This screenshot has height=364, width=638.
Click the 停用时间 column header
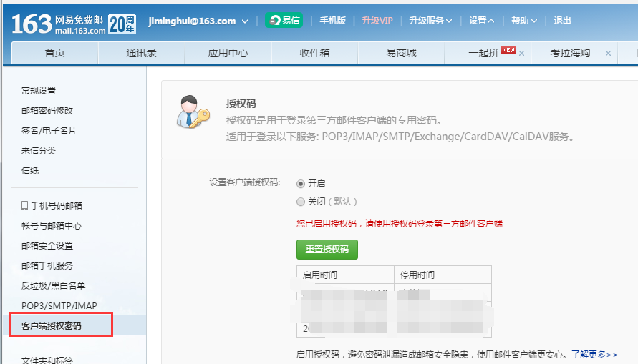417,275
